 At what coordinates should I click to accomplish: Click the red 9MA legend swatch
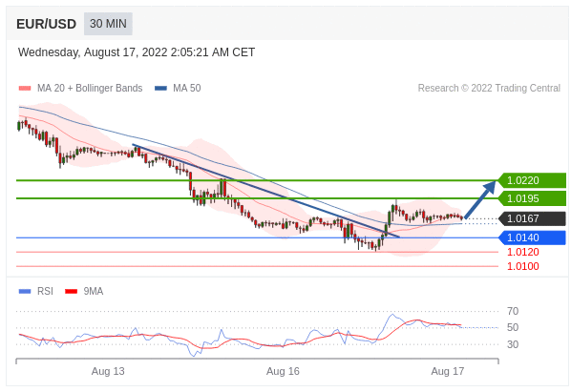(71, 291)
